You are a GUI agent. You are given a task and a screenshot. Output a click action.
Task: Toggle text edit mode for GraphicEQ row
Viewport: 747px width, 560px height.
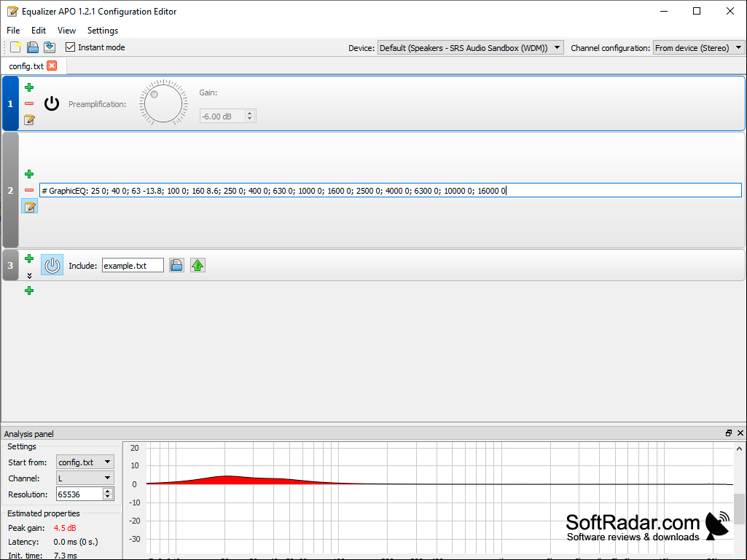pyautogui.click(x=30, y=207)
